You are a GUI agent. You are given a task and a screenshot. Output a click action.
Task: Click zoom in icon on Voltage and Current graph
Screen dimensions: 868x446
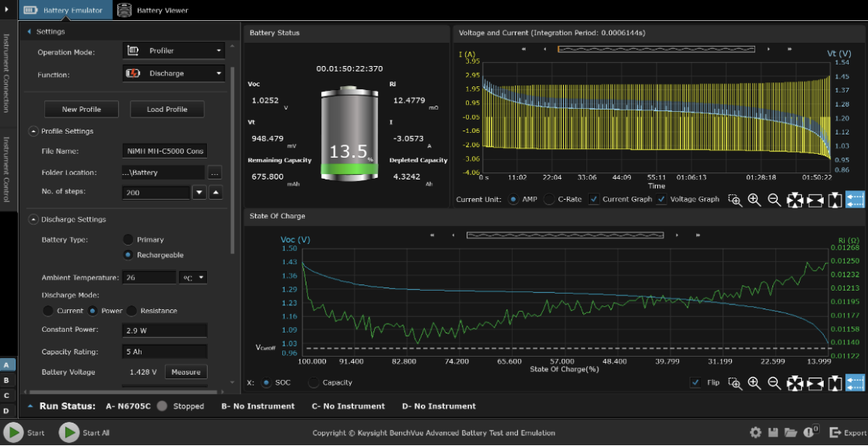click(754, 200)
